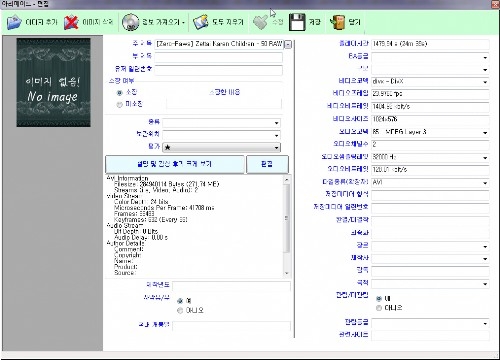Viewport: 500px width, 360px height.
Task: Choose 아니오 radio in the right column
Action: (x=379, y=308)
